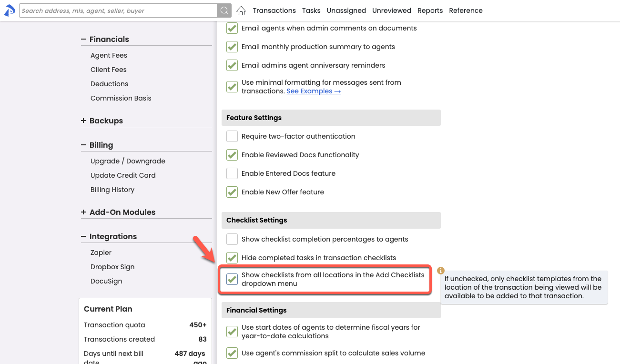Enable Require two-factor authentication checkbox
Viewport: 620px width, 364px height.
pyautogui.click(x=232, y=136)
